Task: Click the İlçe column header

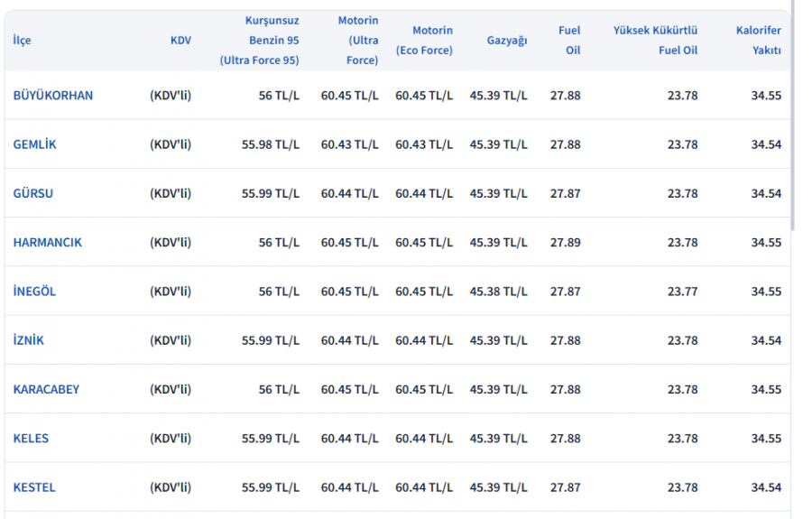Action: click(22, 41)
